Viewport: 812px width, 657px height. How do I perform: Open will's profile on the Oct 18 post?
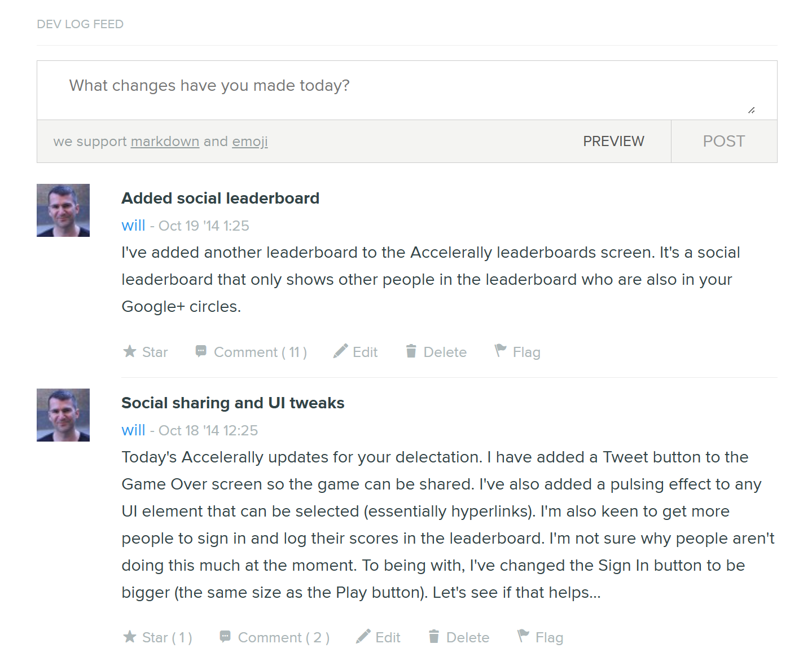coord(133,430)
